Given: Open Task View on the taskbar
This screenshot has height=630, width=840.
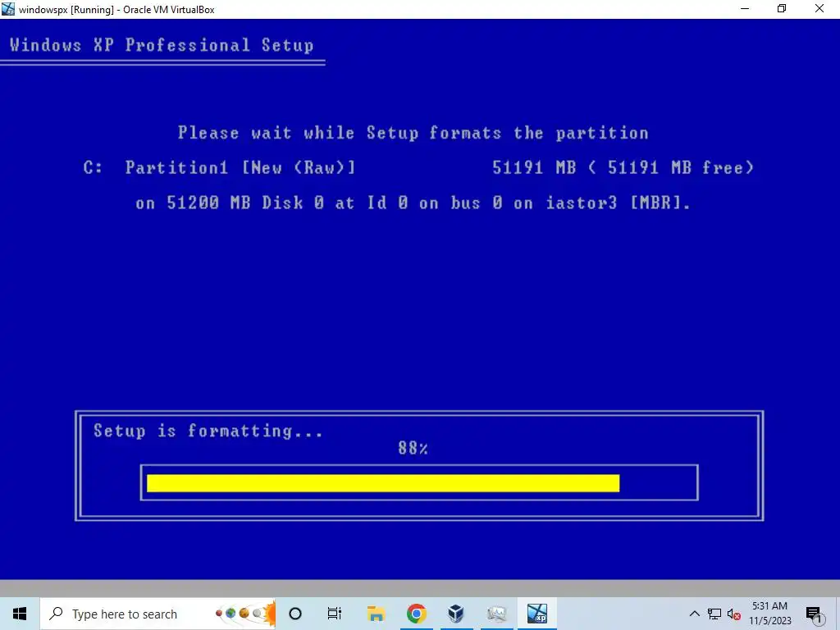Looking at the screenshot, I should click(335, 614).
